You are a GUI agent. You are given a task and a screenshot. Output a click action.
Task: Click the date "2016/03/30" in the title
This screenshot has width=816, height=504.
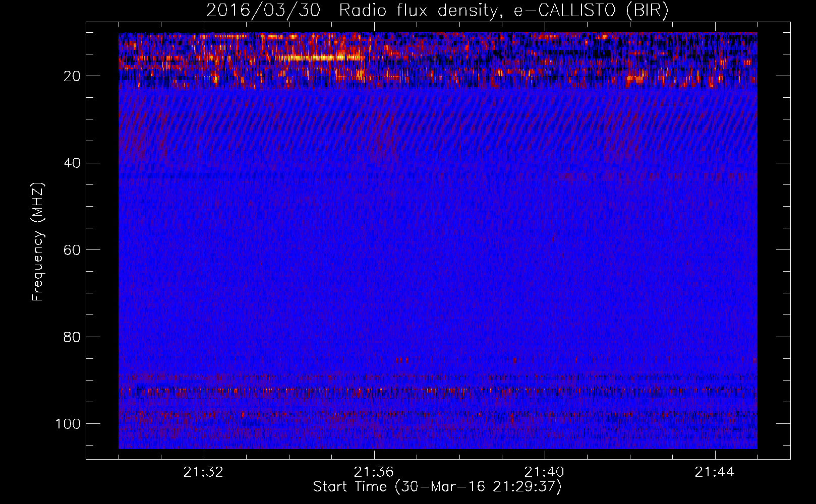click(x=263, y=11)
